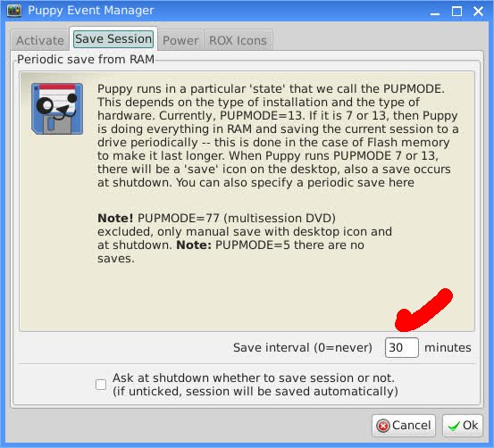
Task: Click the Puppy Event Manager title bar icon
Action: [14, 11]
